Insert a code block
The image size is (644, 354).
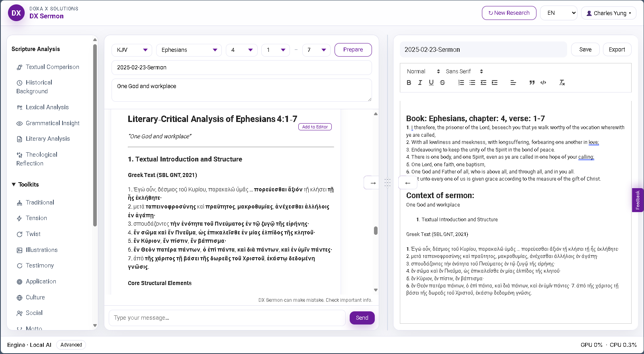543,83
